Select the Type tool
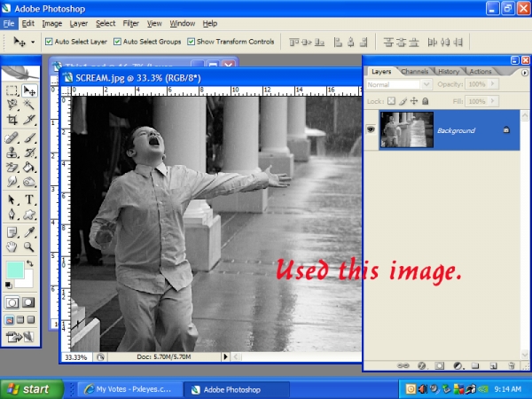Viewport: 532px width, 399px height. pyautogui.click(x=29, y=199)
